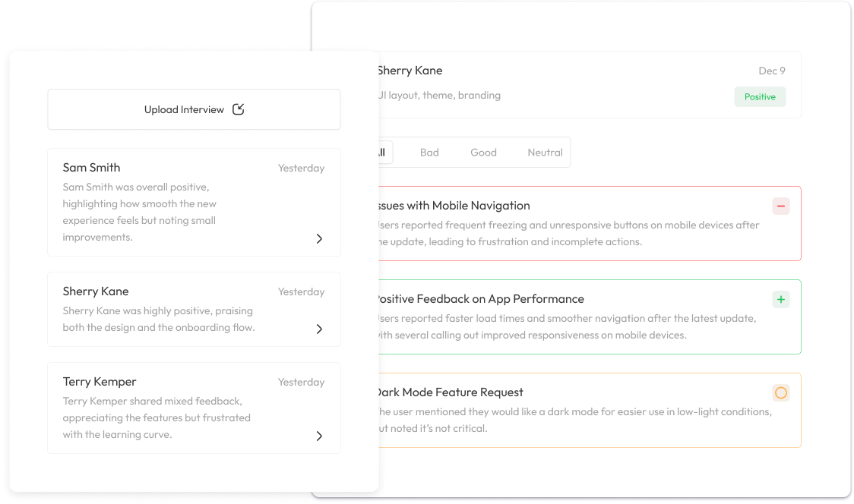Screen dimensions: 854x504
Task: Switch to the All feedback tab
Action: tap(382, 152)
